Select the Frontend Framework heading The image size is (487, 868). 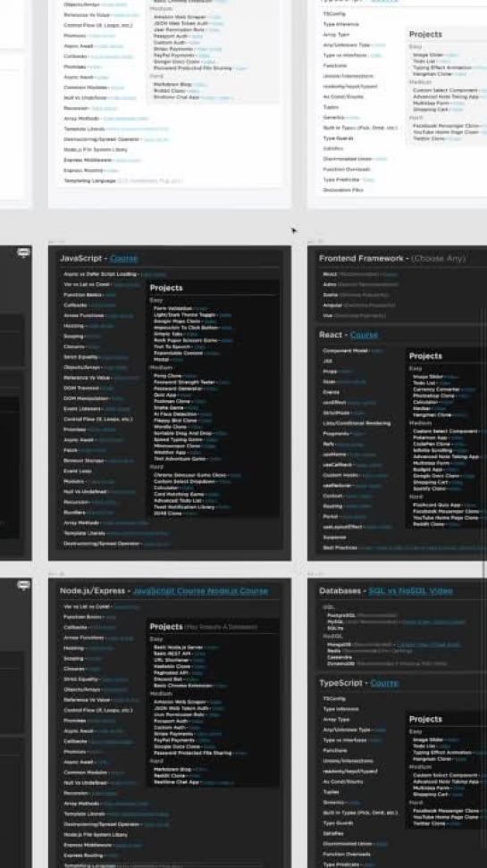point(361,258)
